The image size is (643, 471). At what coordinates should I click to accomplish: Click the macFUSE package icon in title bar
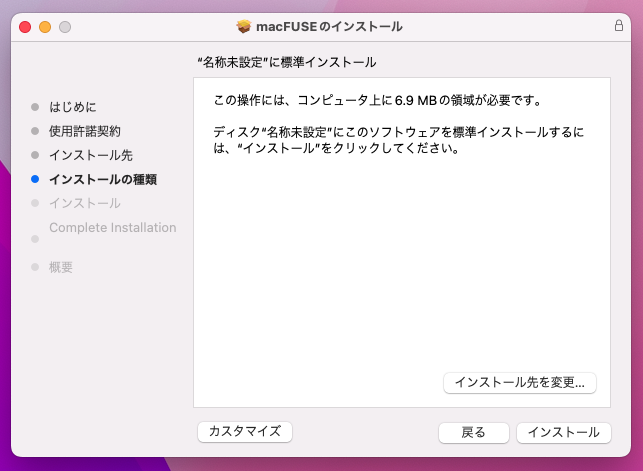[245, 25]
